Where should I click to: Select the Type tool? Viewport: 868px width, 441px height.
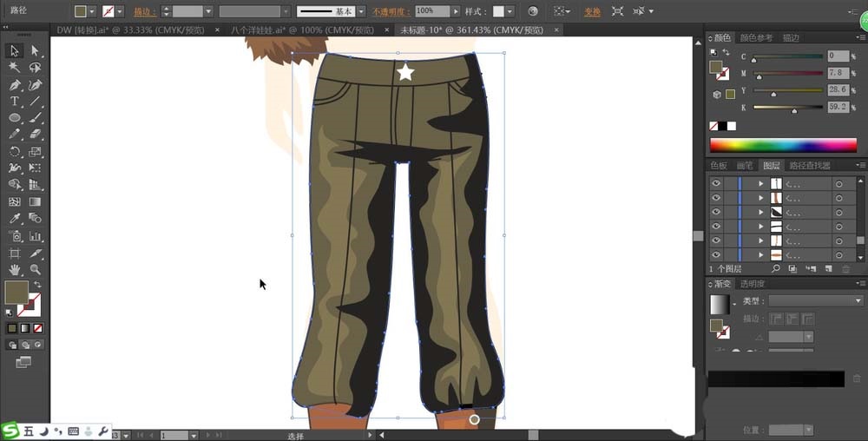[x=15, y=102]
